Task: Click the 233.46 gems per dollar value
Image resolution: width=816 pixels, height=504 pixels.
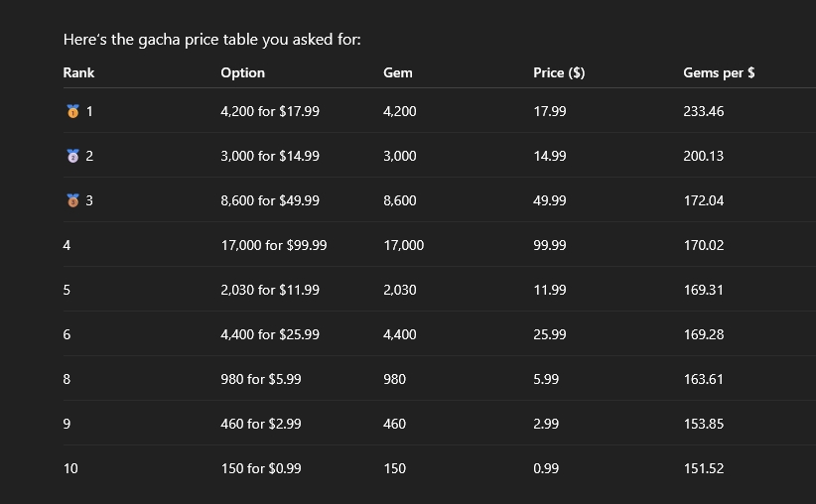Action: pos(704,111)
